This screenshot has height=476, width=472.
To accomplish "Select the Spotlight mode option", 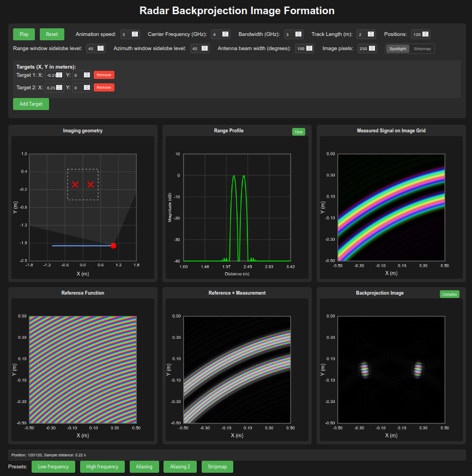I will [397, 48].
